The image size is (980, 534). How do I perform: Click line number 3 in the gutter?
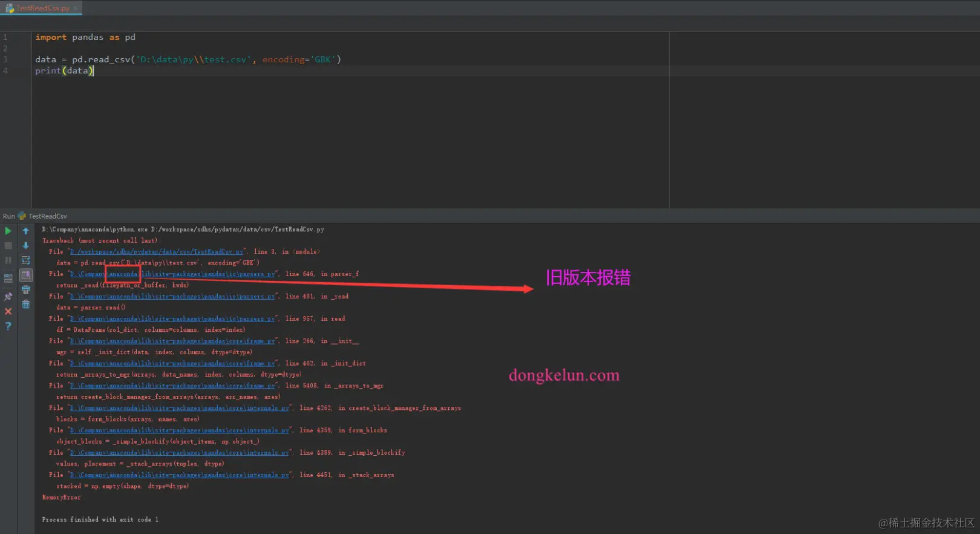5,59
